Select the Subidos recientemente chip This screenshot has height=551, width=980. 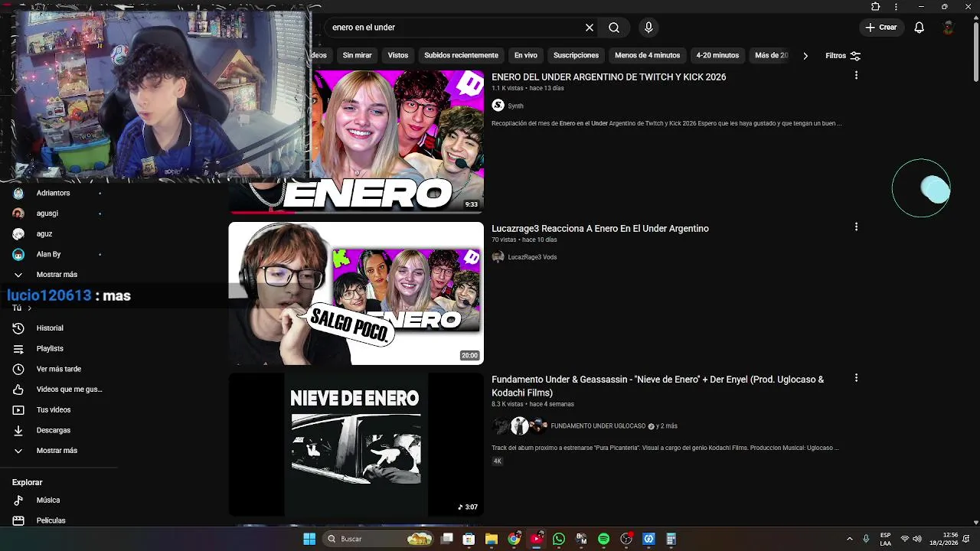point(461,56)
